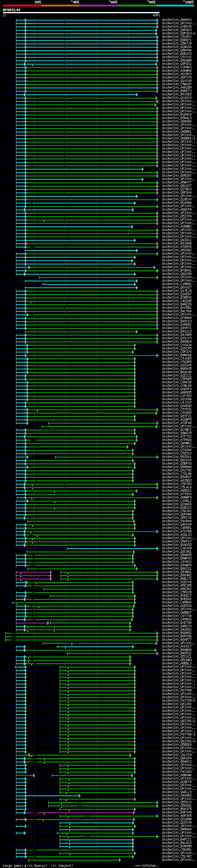Image resolution: width=197 pixels, height=868 pixels.
Task: Click hit label UniRef100_C5K7B3
Action: pyautogui.click(x=177, y=484)
